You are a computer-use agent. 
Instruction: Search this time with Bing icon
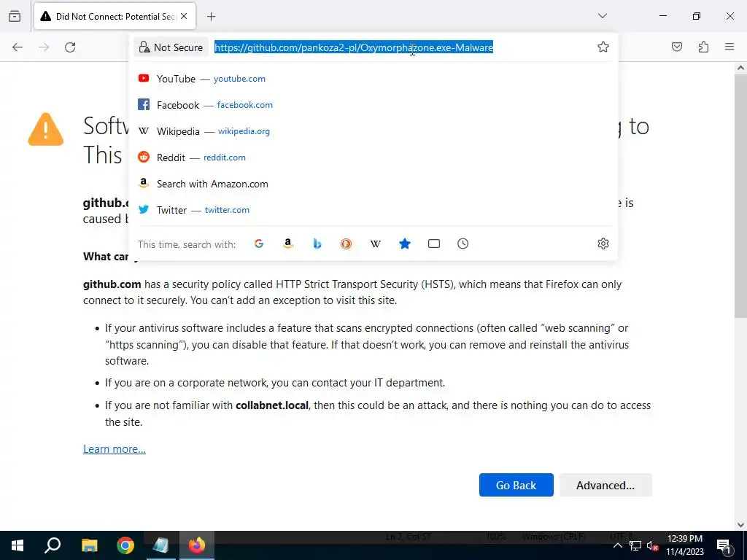(317, 244)
